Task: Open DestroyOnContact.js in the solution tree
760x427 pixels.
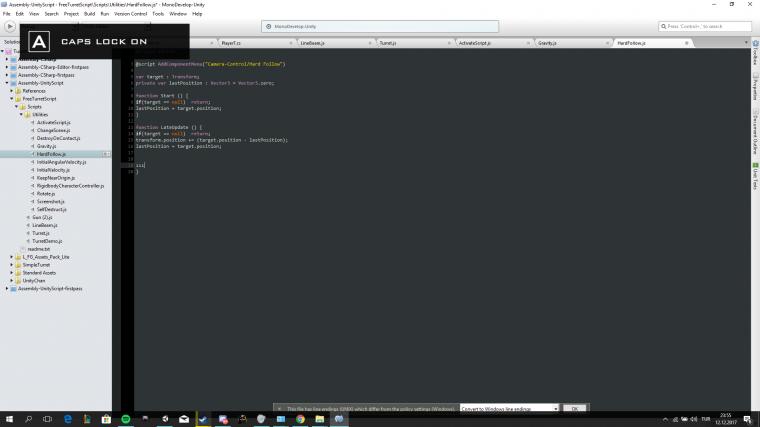Action: (58, 138)
